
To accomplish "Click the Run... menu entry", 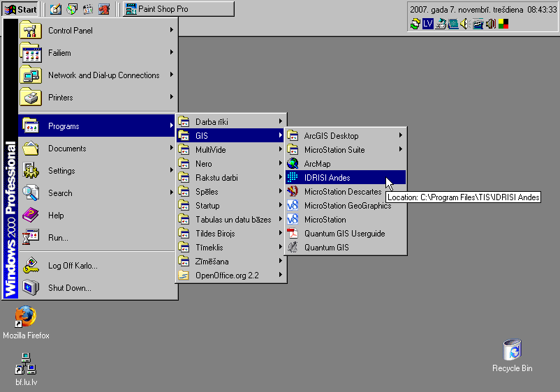I will tap(96, 238).
